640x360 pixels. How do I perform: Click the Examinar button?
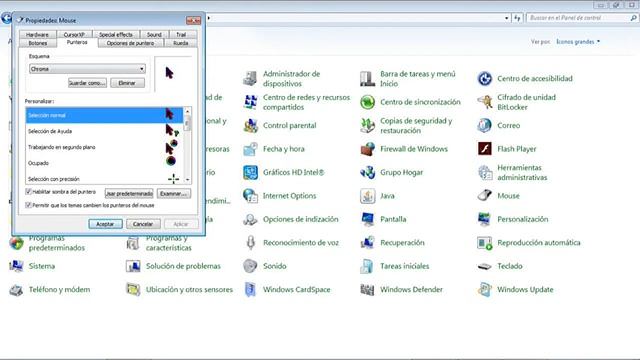click(173, 193)
